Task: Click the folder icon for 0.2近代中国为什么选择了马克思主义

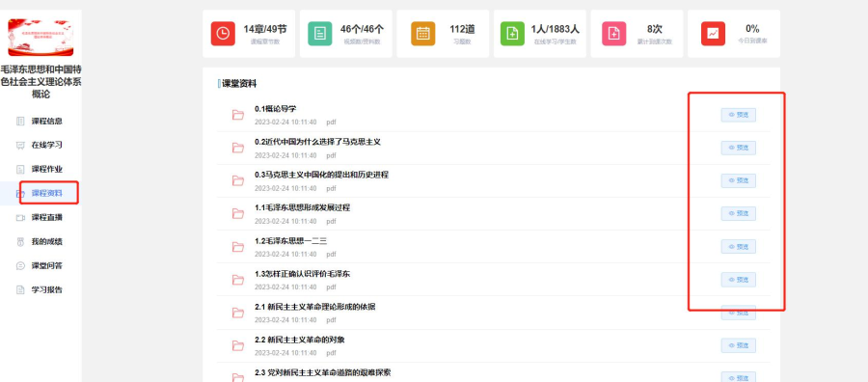Action: (238, 148)
